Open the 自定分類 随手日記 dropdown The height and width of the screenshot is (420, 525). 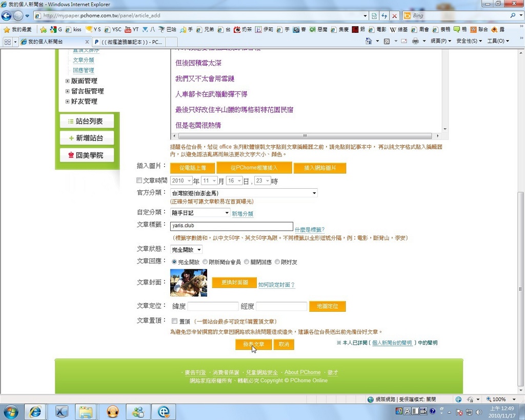(x=200, y=213)
